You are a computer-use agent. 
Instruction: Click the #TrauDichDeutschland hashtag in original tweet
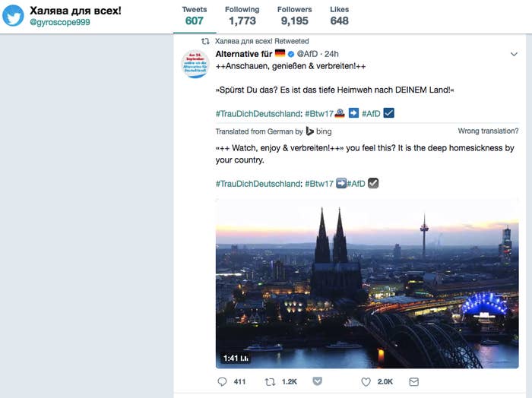258,114
